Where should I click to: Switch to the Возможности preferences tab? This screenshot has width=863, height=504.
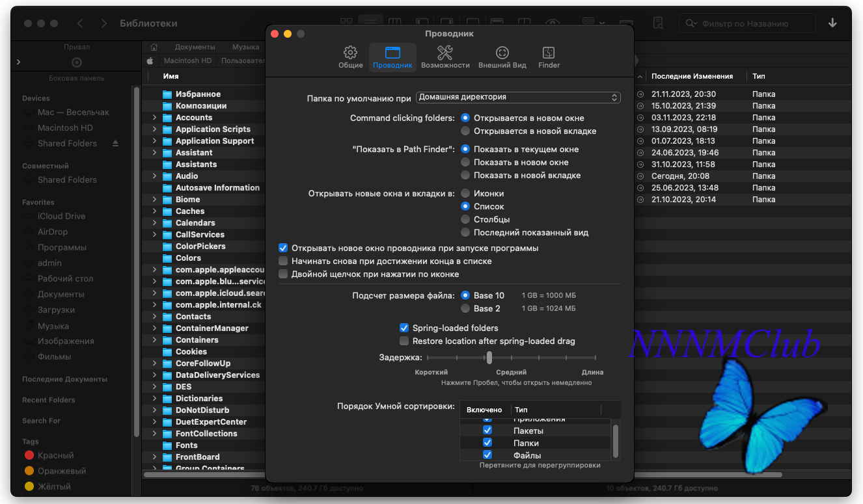(x=445, y=57)
